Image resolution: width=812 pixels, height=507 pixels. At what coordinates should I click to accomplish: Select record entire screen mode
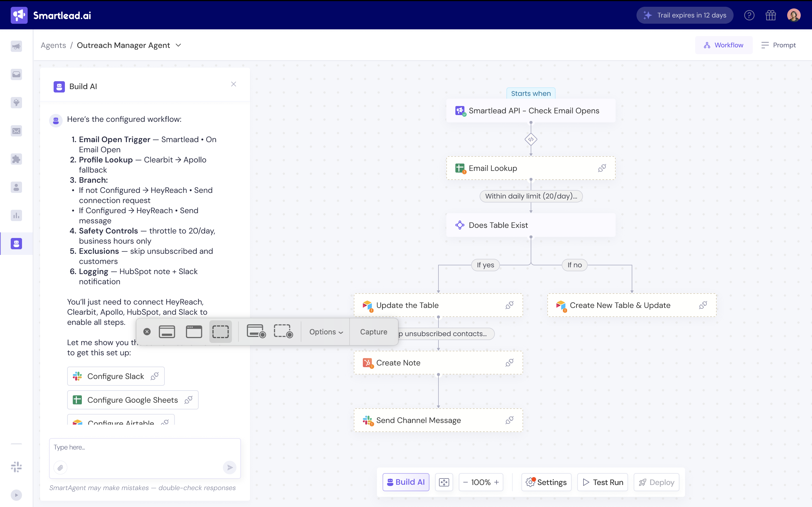tap(256, 331)
